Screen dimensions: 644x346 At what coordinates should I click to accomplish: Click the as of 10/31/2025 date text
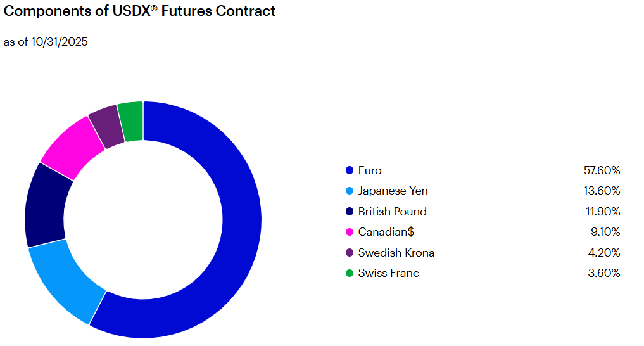[46, 42]
